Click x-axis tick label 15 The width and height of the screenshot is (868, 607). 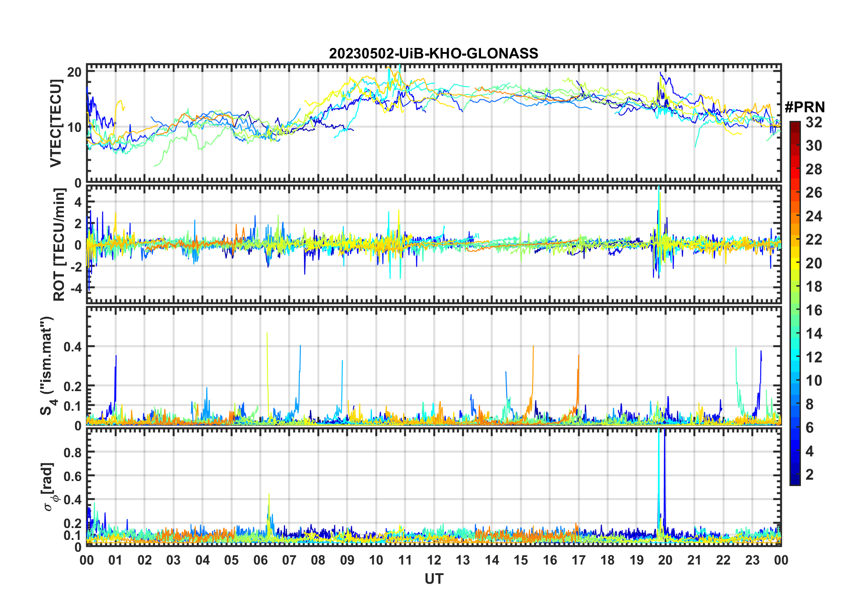pos(521,560)
